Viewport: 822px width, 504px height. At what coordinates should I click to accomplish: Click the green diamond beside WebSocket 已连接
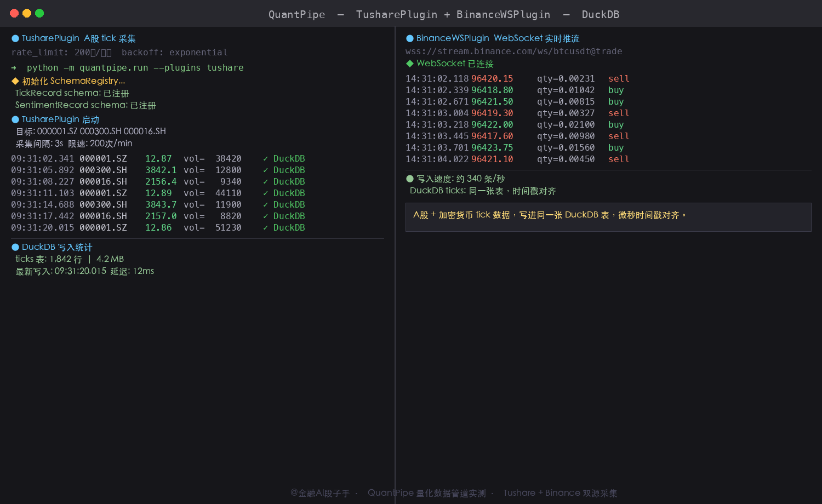(410, 64)
